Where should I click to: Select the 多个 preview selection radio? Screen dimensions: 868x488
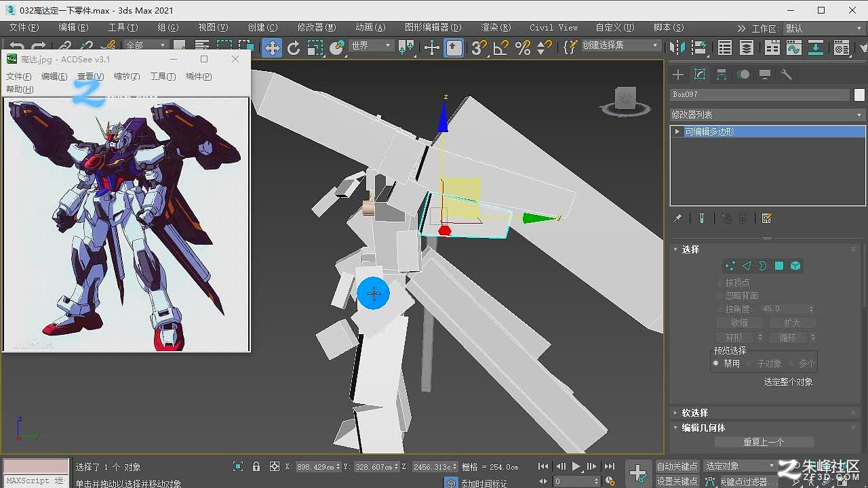point(791,363)
